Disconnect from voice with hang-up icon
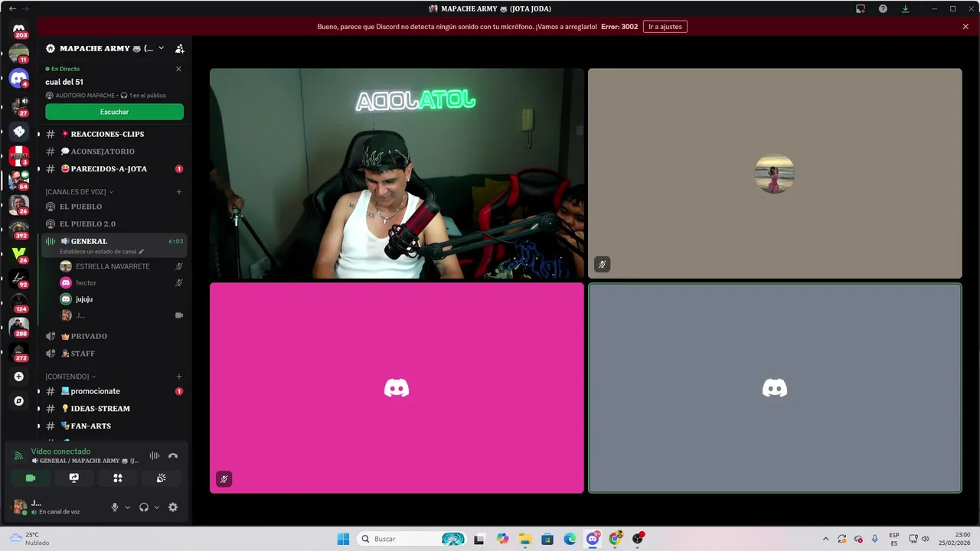Viewport: 980px width, 551px height. click(173, 456)
